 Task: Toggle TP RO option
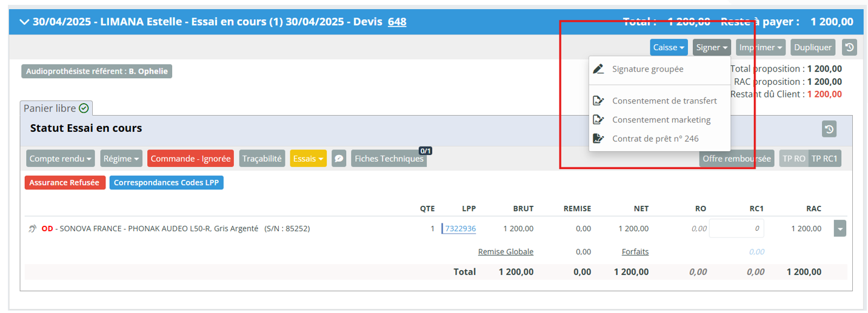794,159
